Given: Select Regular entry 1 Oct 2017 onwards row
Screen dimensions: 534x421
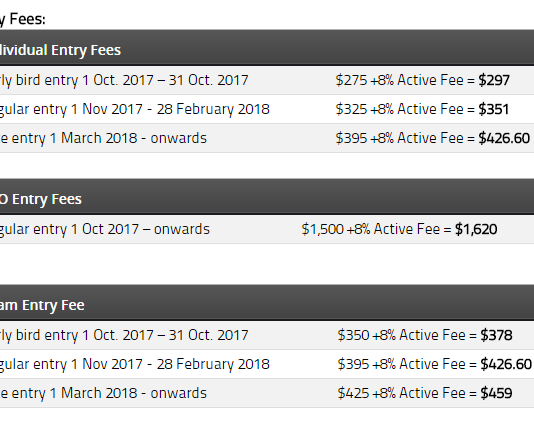Looking at the screenshot, I should point(267,229).
